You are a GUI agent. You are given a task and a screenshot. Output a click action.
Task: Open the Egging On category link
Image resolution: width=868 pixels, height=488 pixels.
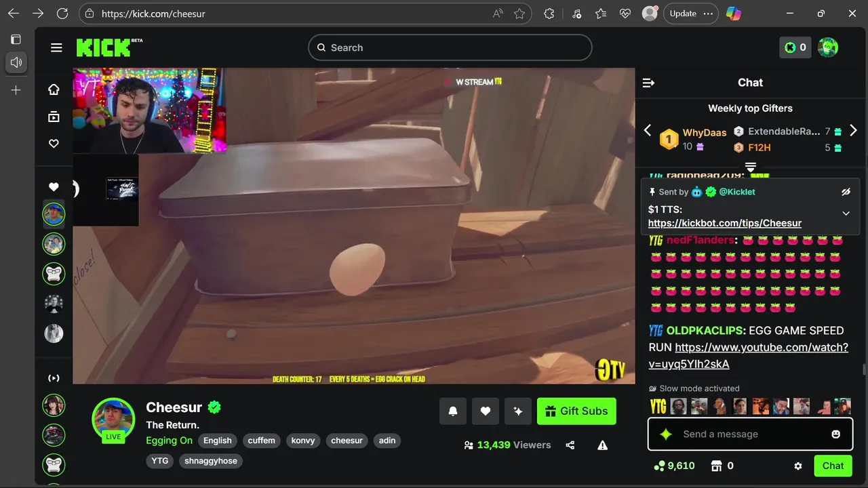169,441
